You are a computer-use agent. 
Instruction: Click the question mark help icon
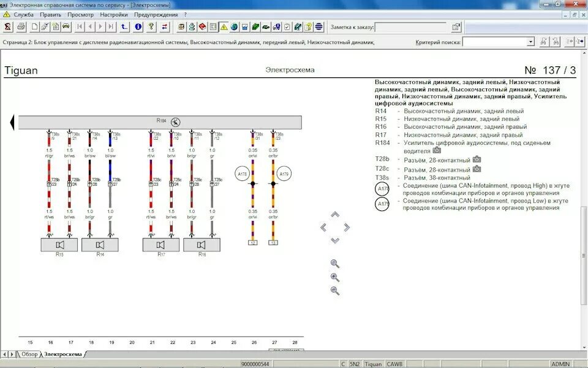point(151,26)
